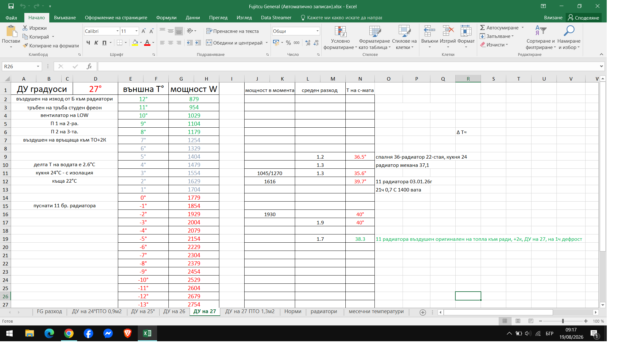Align text to the left
The width and height of the screenshot is (632, 364).
162,43
